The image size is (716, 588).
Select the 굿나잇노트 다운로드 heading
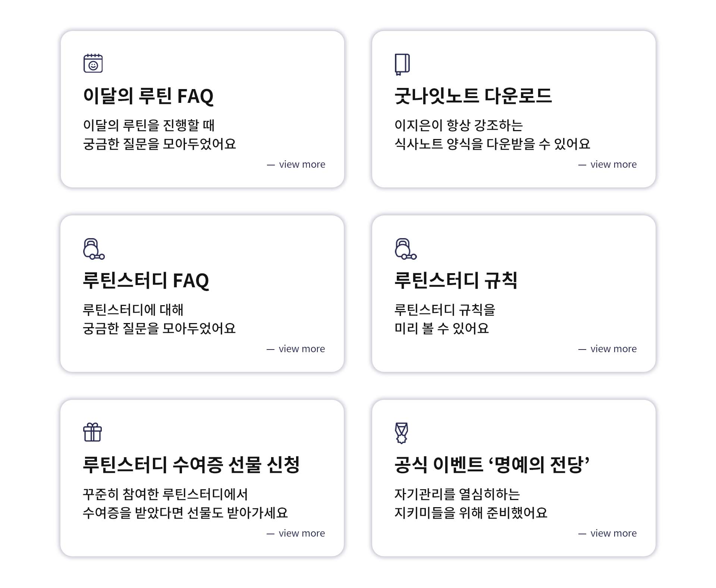[473, 96]
